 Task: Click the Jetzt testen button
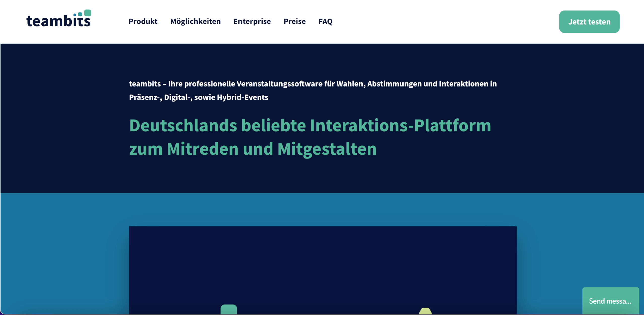(x=589, y=22)
